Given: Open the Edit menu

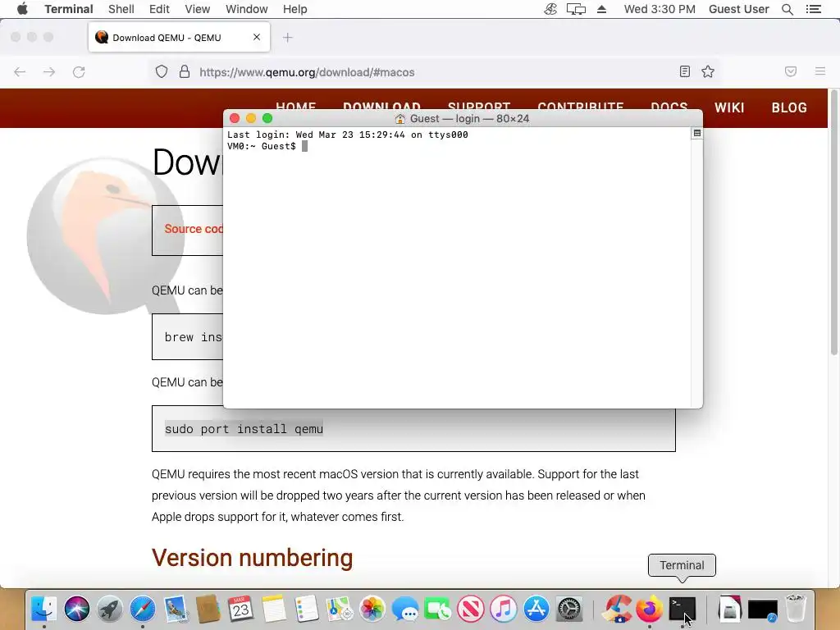Looking at the screenshot, I should pyautogui.click(x=159, y=9).
